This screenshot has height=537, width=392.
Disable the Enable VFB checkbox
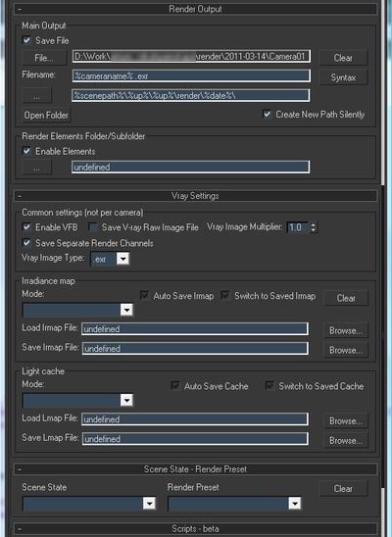26,226
